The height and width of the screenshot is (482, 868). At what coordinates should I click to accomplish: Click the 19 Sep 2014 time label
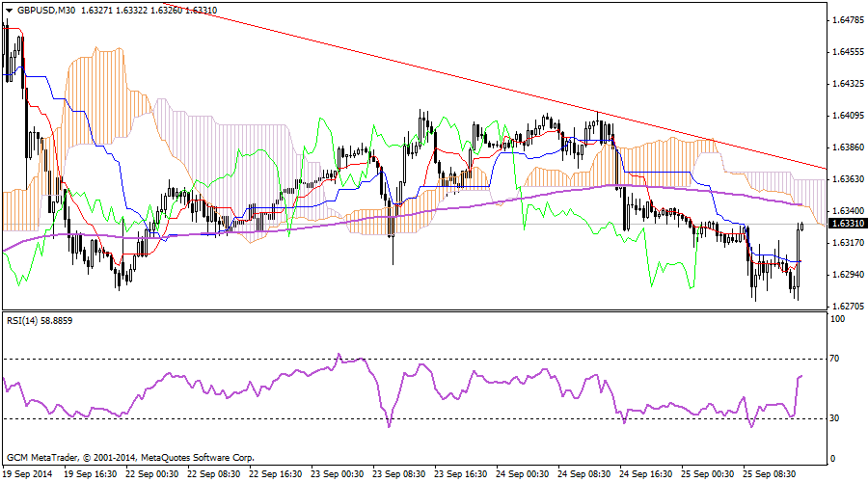pos(28,474)
